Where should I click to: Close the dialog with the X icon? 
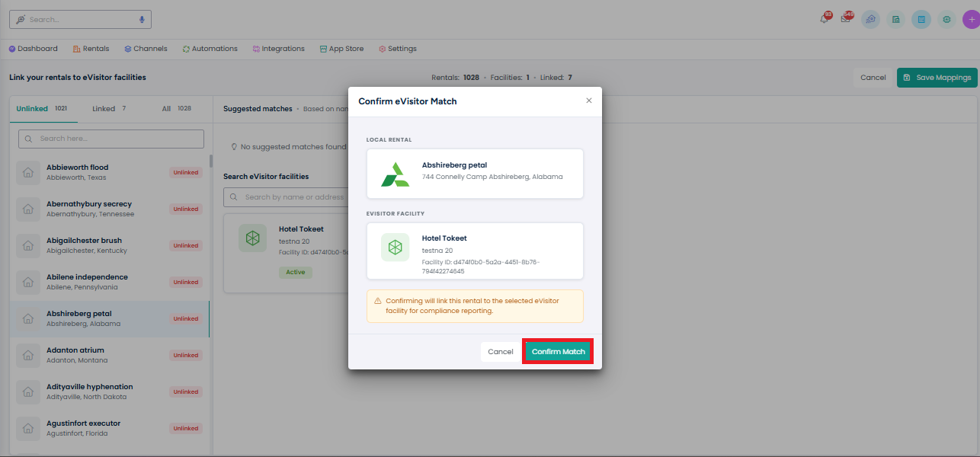[x=588, y=101]
